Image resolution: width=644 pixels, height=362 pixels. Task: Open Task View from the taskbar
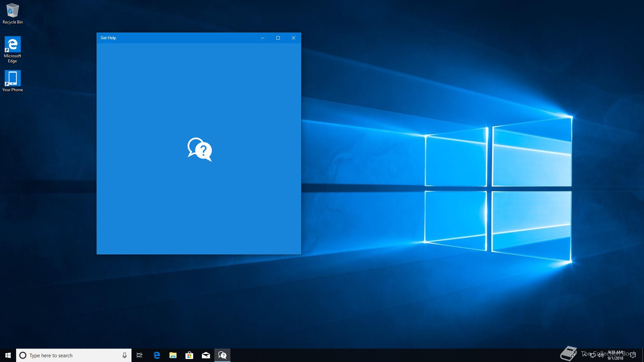coord(140,355)
